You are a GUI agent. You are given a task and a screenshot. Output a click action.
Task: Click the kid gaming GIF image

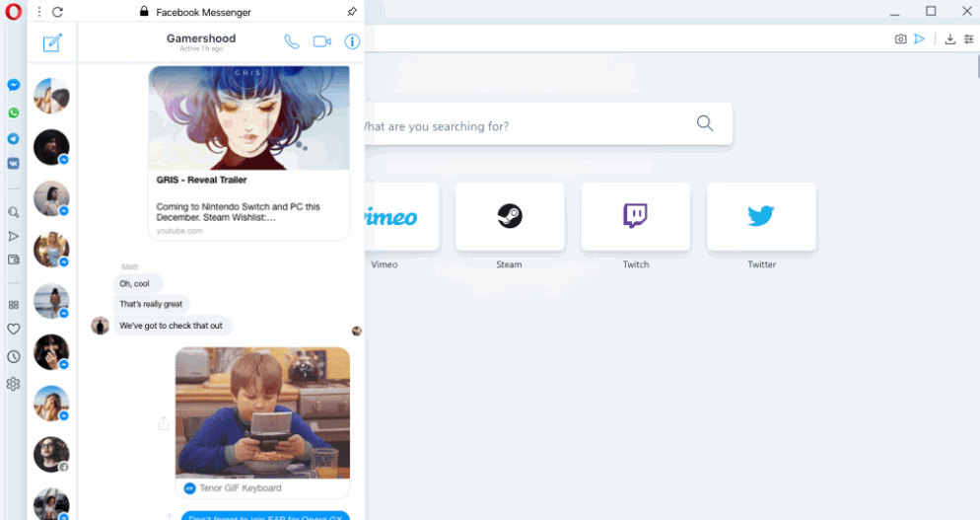point(262,413)
